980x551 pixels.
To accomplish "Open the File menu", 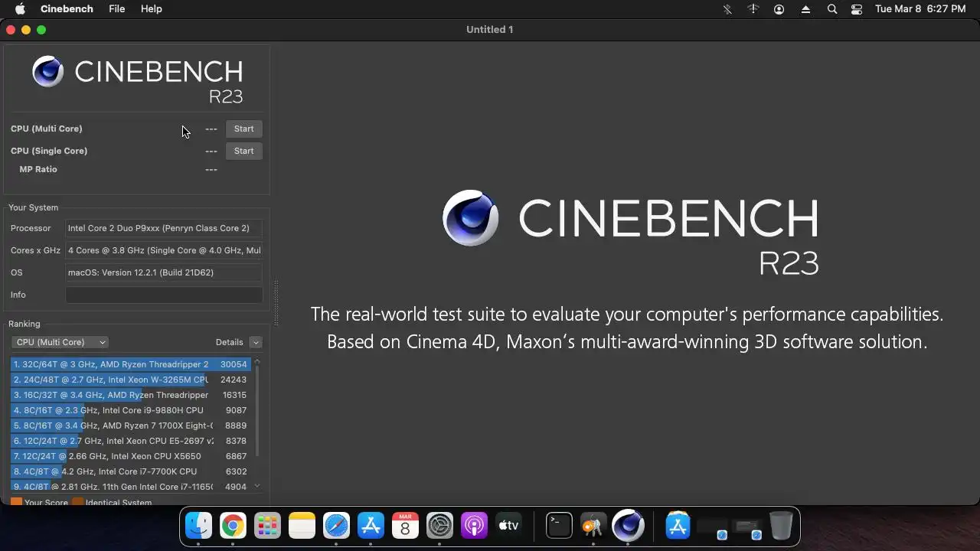I will click(x=116, y=9).
